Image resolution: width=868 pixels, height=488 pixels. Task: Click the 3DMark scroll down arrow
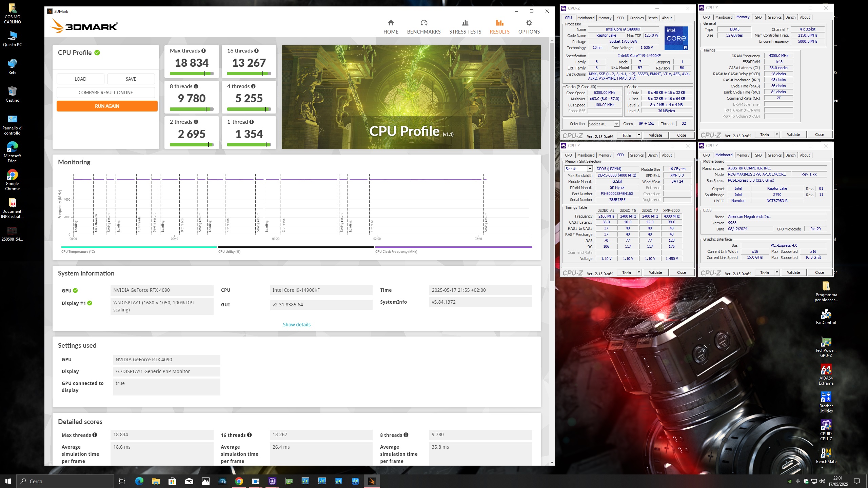(552, 463)
